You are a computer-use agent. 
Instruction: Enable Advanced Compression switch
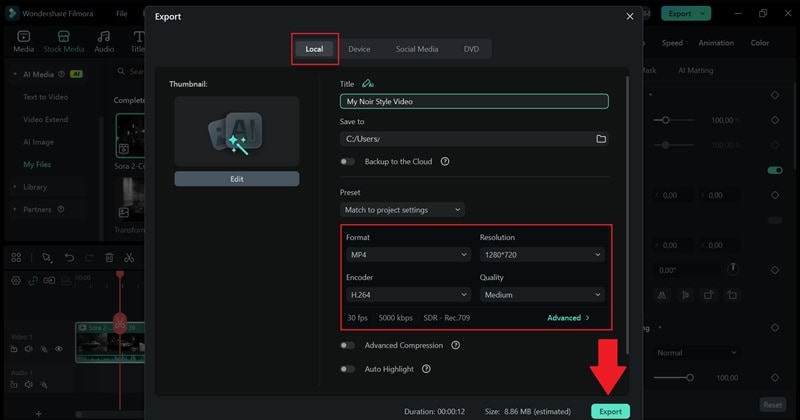[347, 345]
